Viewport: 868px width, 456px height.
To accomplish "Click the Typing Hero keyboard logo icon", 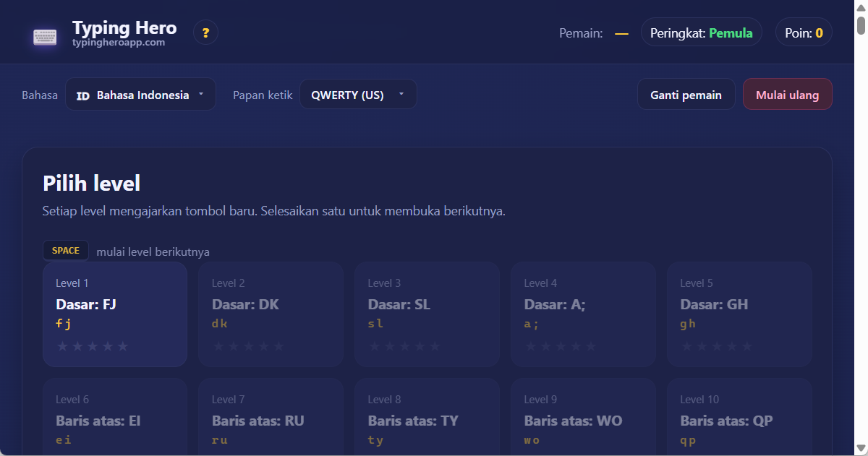I will (x=45, y=36).
